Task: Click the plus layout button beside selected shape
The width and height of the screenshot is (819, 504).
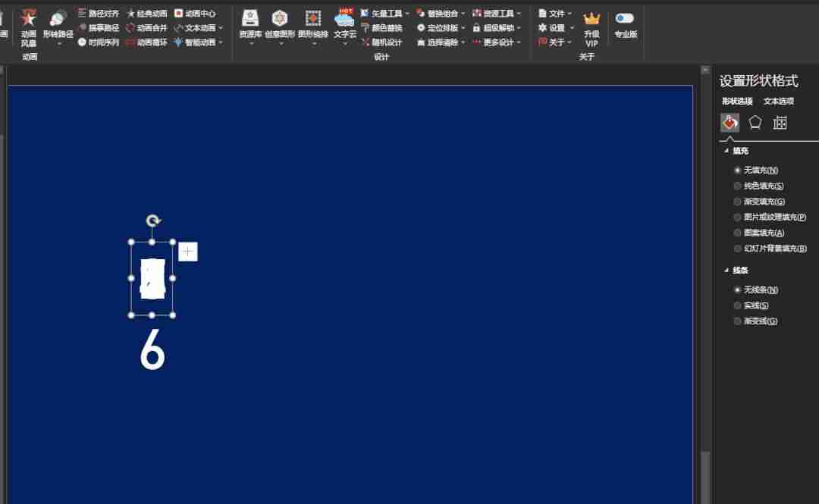Action: tap(188, 252)
